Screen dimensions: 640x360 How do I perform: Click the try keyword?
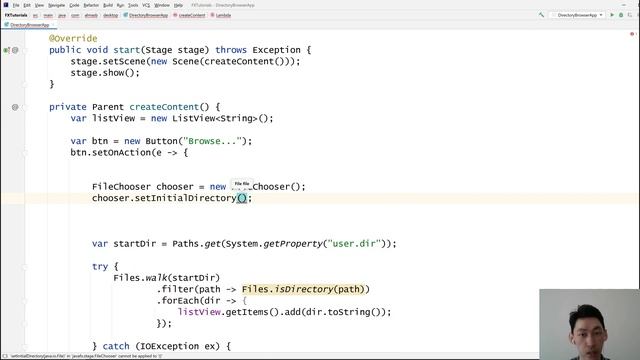100,267
